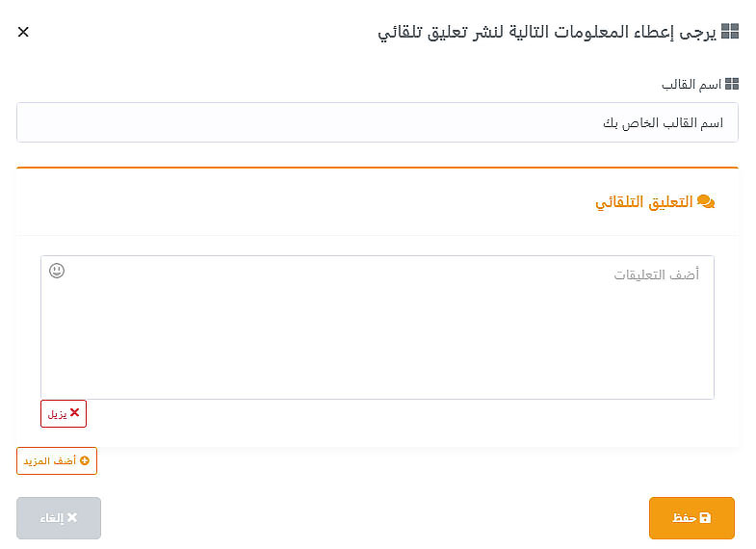Cancel the dialog using إلغاء button
The image size is (756, 549).
click(59, 518)
